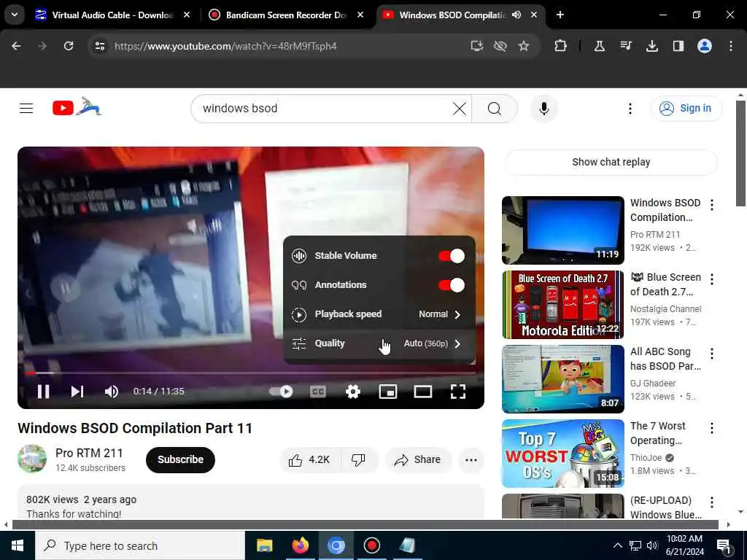Switch to Bandicam Screen Recorder tab
The width and height of the screenshot is (747, 560).
[285, 15]
